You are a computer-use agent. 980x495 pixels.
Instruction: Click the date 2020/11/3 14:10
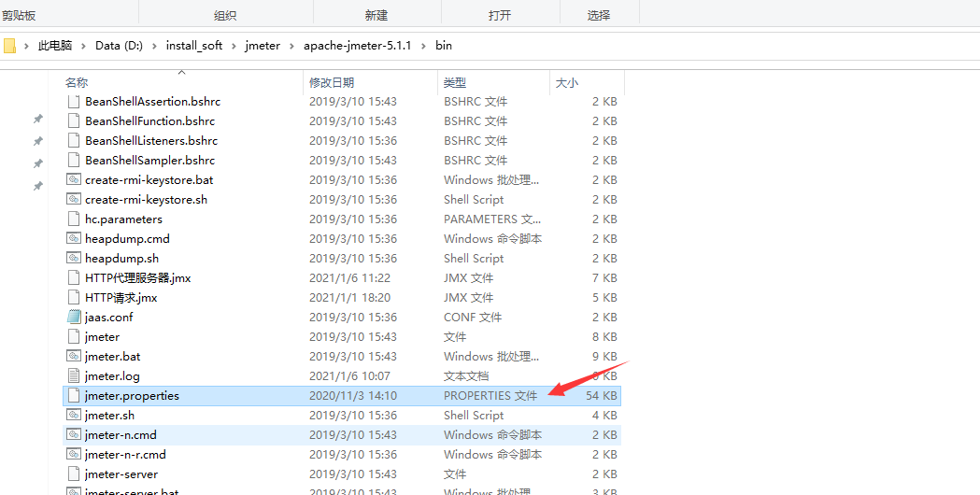point(352,396)
